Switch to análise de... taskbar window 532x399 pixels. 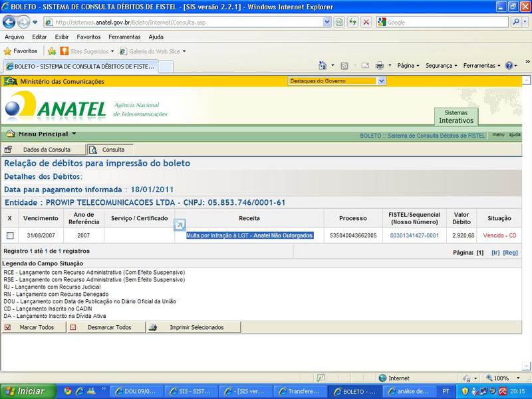(x=410, y=392)
